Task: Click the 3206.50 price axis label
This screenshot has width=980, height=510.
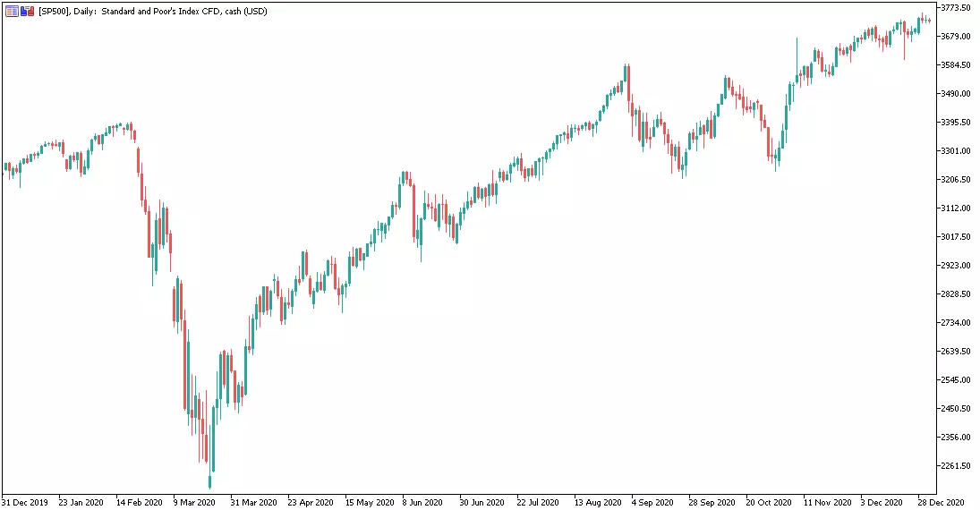Action: pos(956,179)
